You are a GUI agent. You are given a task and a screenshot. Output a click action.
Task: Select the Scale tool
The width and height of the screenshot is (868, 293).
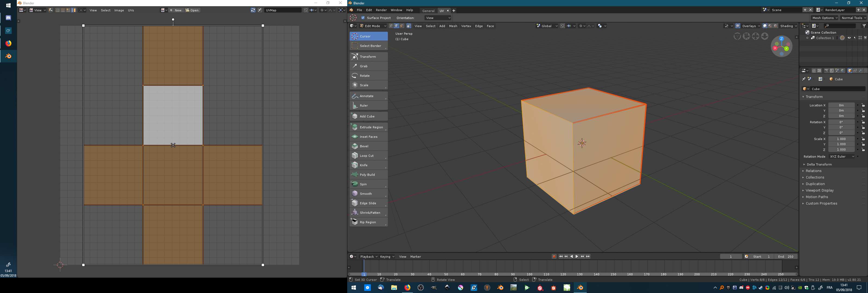[369, 85]
